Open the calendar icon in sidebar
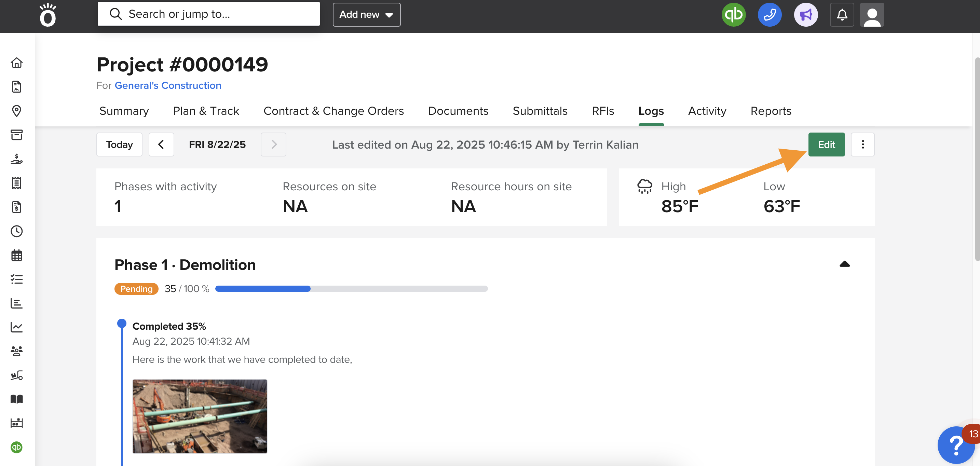The image size is (980, 466). coord(17,256)
